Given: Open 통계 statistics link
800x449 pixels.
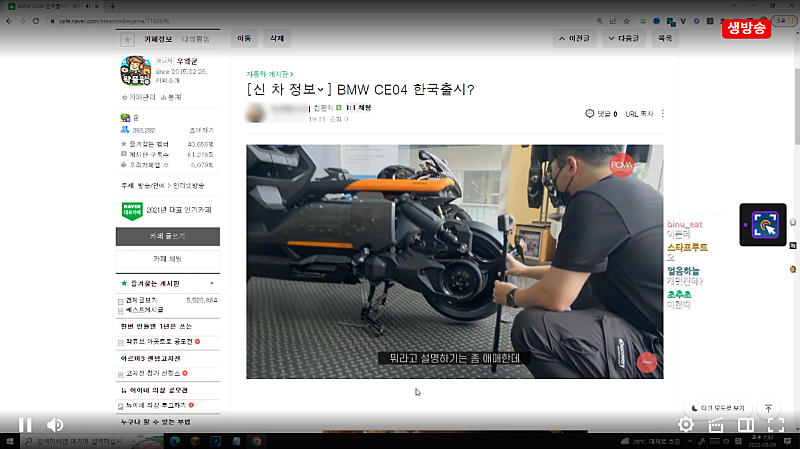Looking at the screenshot, I should click(x=171, y=97).
